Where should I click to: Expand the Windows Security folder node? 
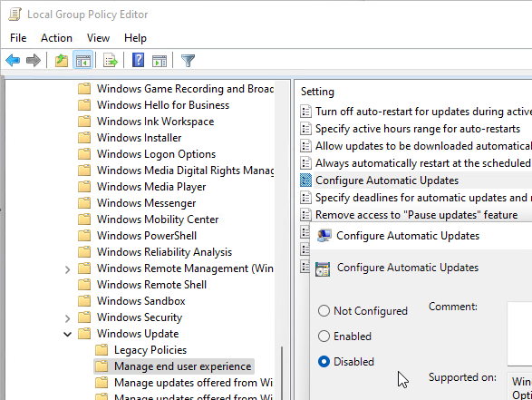[67, 318]
